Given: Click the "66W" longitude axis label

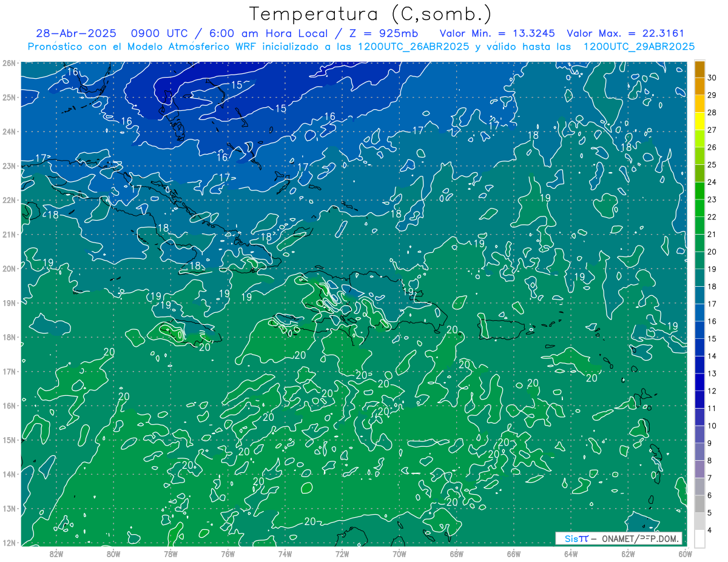Looking at the screenshot, I should click(x=513, y=554).
